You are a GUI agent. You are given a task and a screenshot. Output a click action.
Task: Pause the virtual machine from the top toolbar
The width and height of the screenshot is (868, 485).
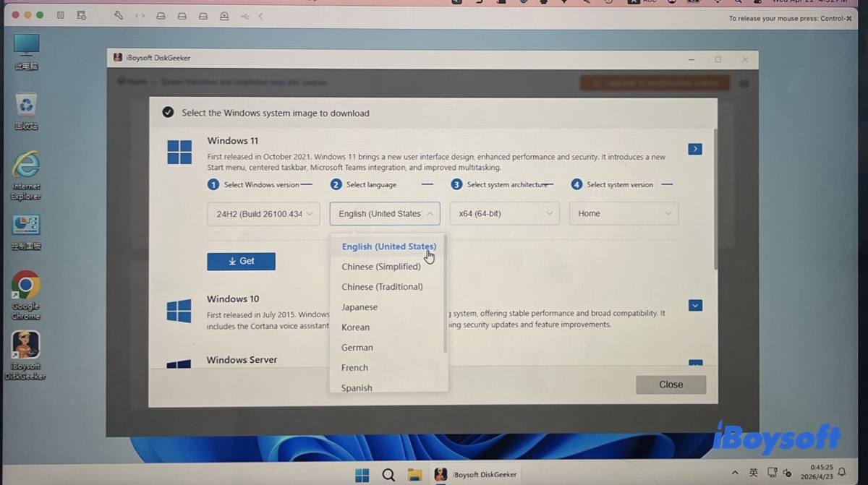click(x=61, y=15)
